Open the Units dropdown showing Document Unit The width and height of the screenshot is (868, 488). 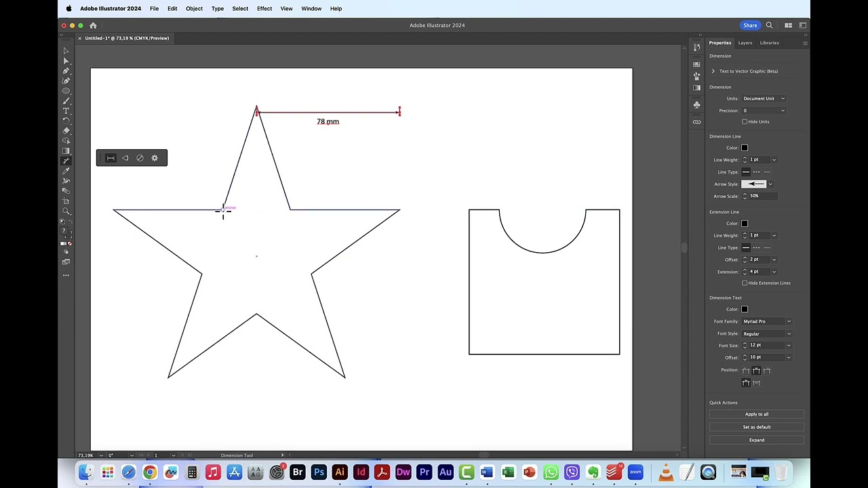tap(764, 98)
